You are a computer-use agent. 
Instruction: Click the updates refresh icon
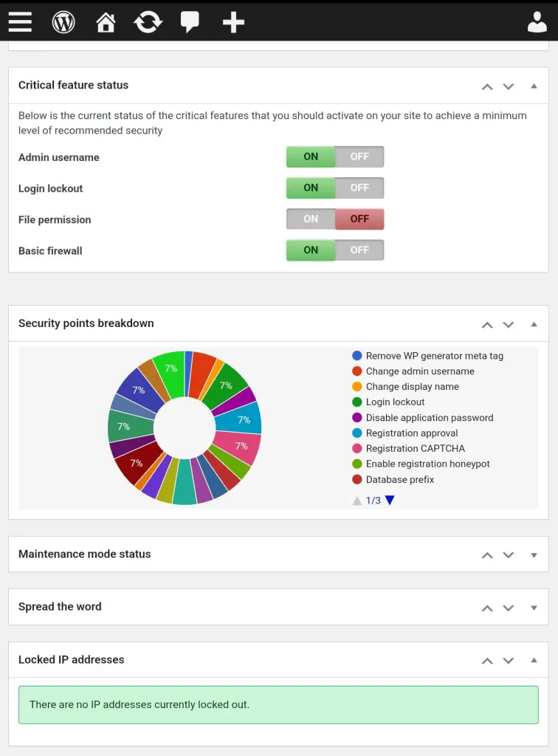[148, 22]
